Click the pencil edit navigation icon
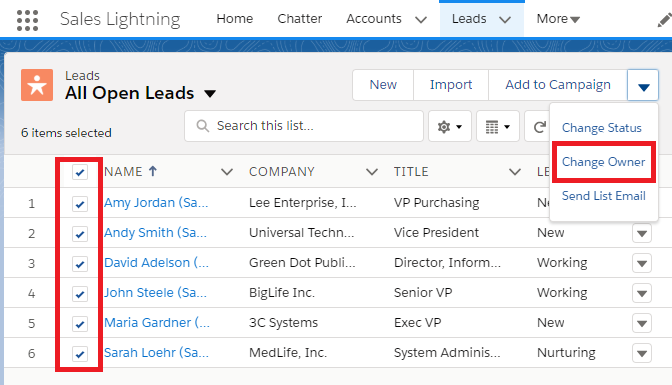 pyautogui.click(x=664, y=20)
